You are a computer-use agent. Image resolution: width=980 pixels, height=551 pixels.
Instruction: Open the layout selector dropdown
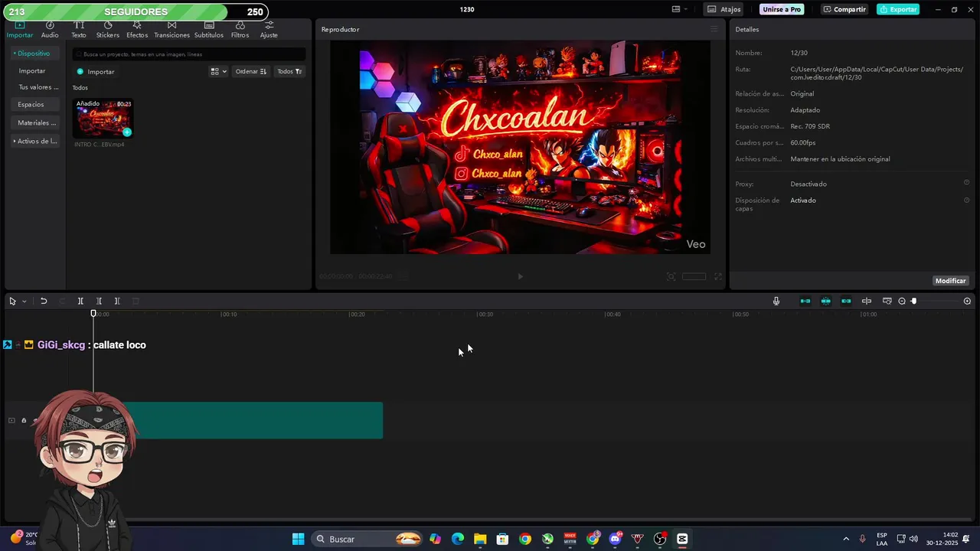coord(679,9)
